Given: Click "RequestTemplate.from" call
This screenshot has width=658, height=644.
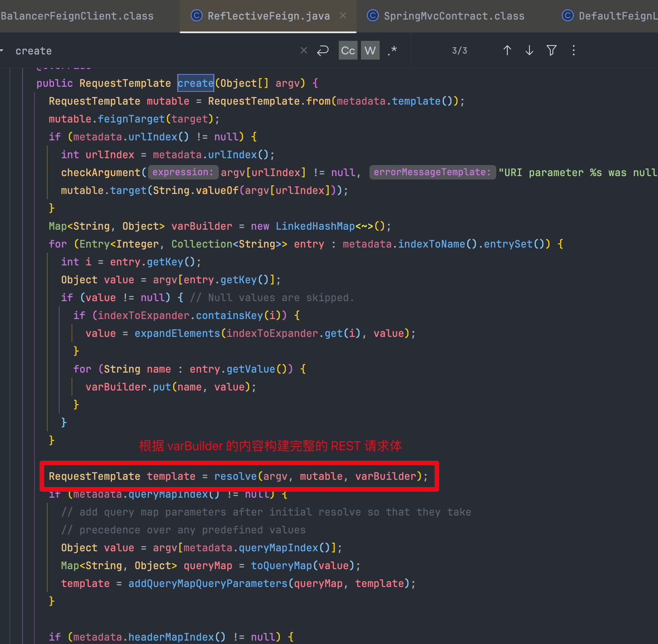Looking at the screenshot, I should (269, 101).
